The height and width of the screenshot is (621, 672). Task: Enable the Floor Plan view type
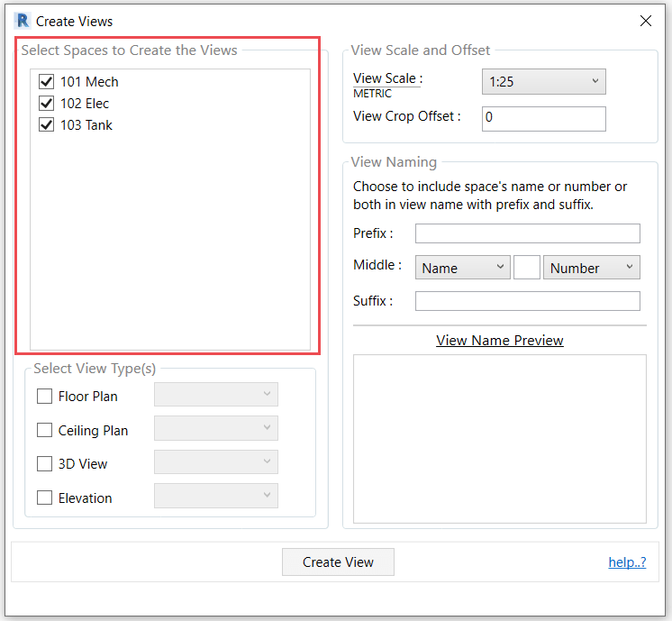click(x=44, y=396)
